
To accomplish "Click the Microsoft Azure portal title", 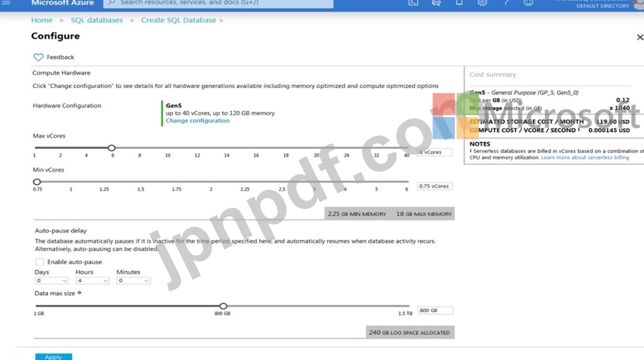I will pos(63,3).
